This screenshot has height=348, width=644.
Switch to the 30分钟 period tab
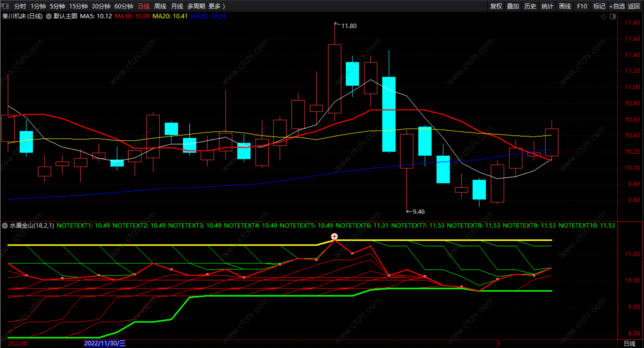tap(101, 6)
